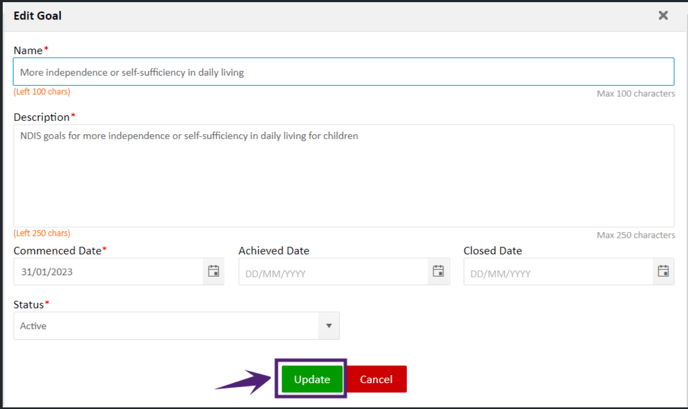
Task: Open the Closed Date calendar picker
Action: coord(663,272)
